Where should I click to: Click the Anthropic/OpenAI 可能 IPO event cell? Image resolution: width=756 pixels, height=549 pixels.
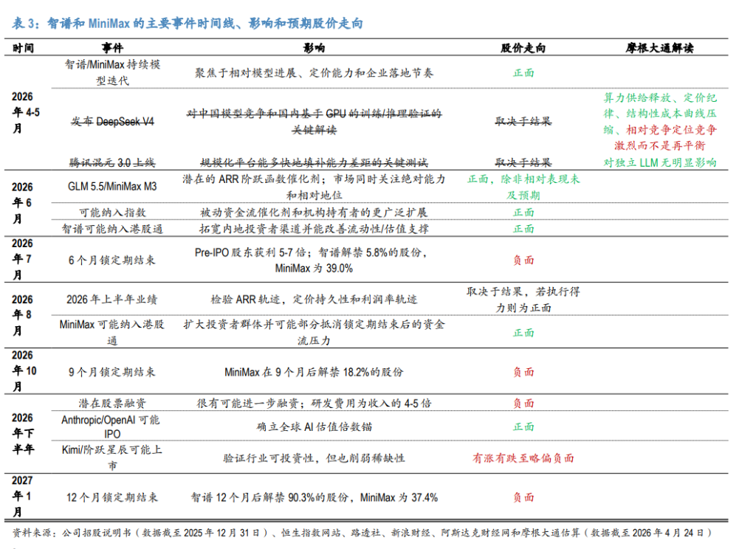click(112, 427)
